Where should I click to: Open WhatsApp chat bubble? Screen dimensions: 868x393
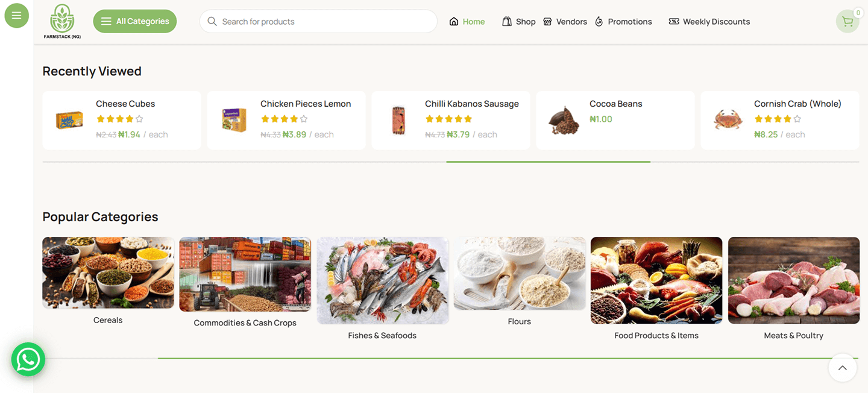[28, 359]
